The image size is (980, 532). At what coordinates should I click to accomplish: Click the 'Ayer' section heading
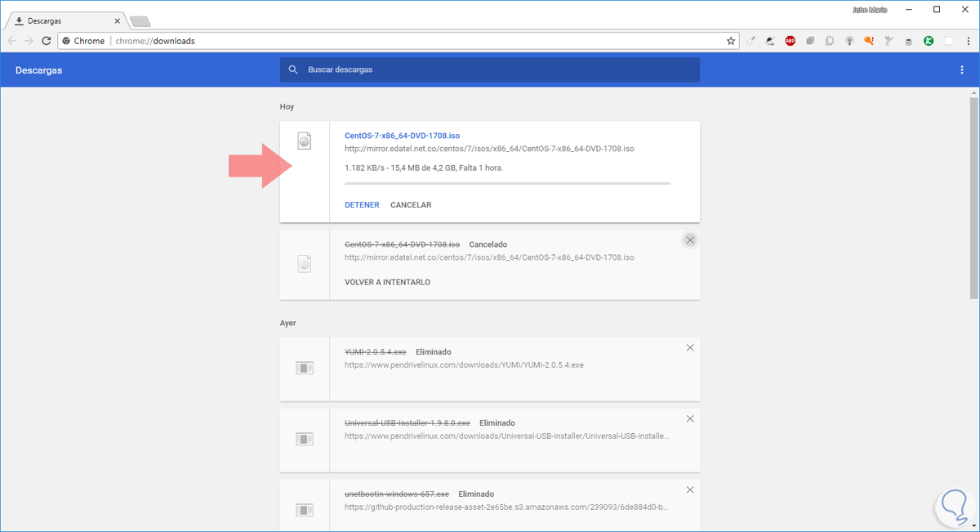(287, 324)
